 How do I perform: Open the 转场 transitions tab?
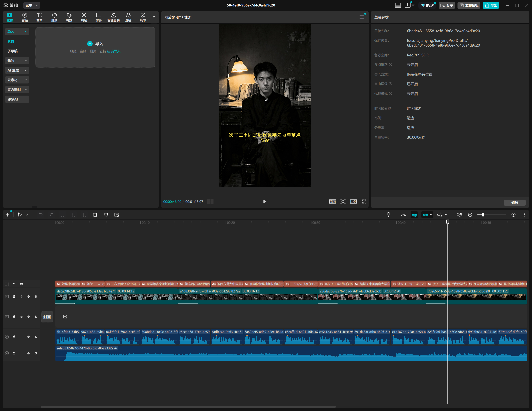point(84,17)
